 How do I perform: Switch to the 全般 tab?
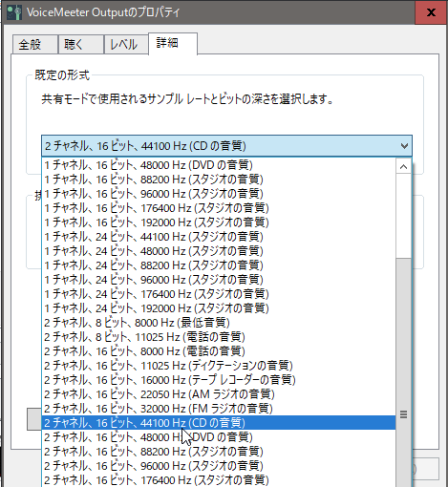tap(35, 44)
